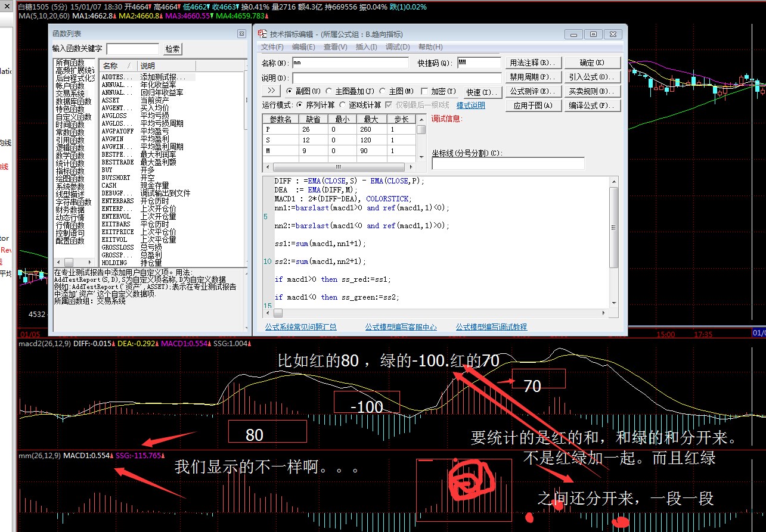Click parameter M default value 9
The height and width of the screenshot is (532, 766).
pos(314,151)
